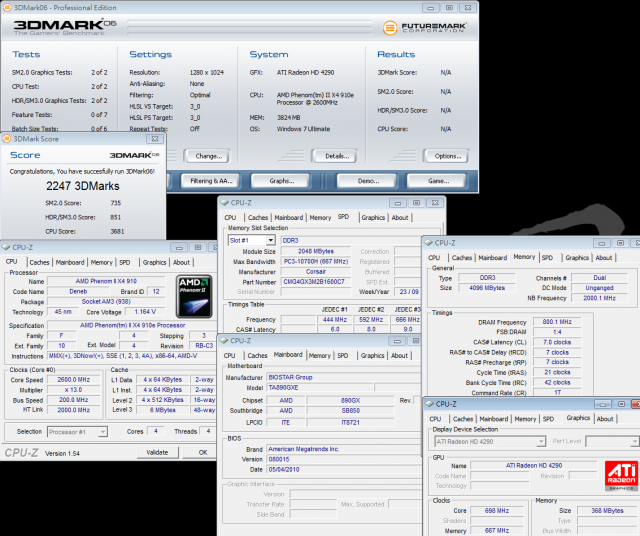
Task: Open SPD tab in Memory window
Action: pos(547,258)
